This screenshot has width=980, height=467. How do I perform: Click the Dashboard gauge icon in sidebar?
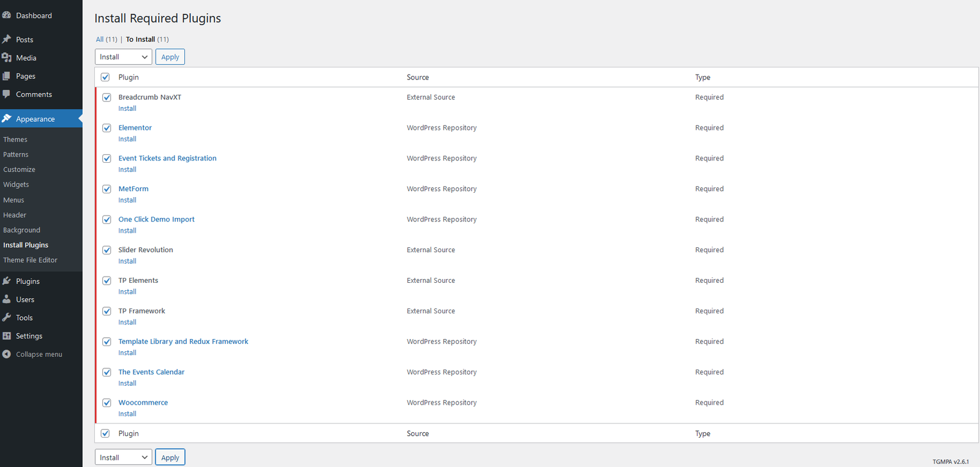click(x=7, y=15)
